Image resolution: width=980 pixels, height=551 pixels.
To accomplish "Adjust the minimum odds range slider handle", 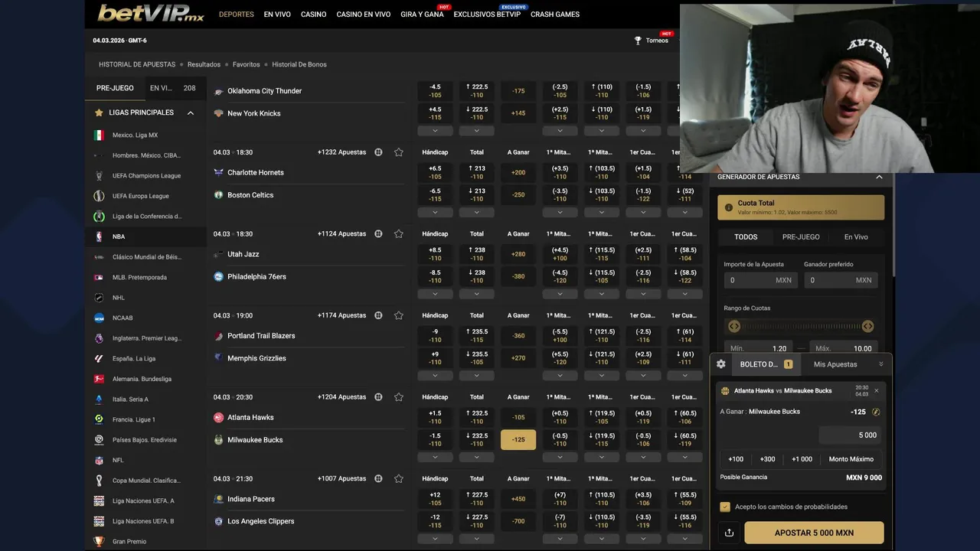I will (x=734, y=326).
